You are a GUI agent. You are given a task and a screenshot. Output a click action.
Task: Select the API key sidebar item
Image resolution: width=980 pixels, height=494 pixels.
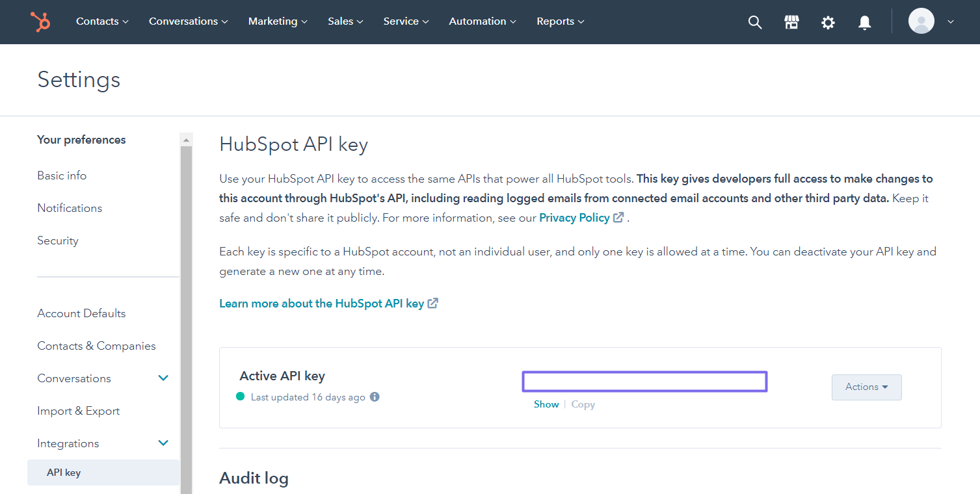pyautogui.click(x=103, y=473)
